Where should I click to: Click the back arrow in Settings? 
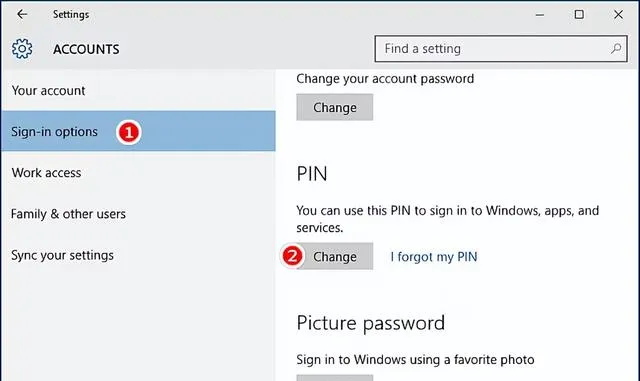22,14
